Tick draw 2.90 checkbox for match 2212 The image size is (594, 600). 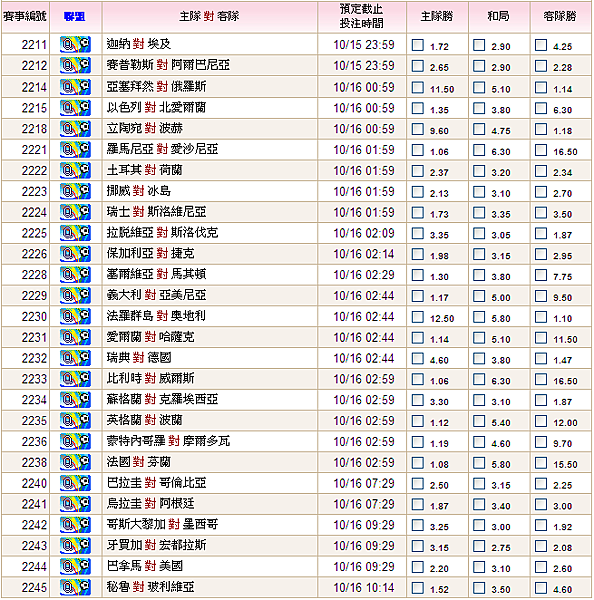[479, 66]
